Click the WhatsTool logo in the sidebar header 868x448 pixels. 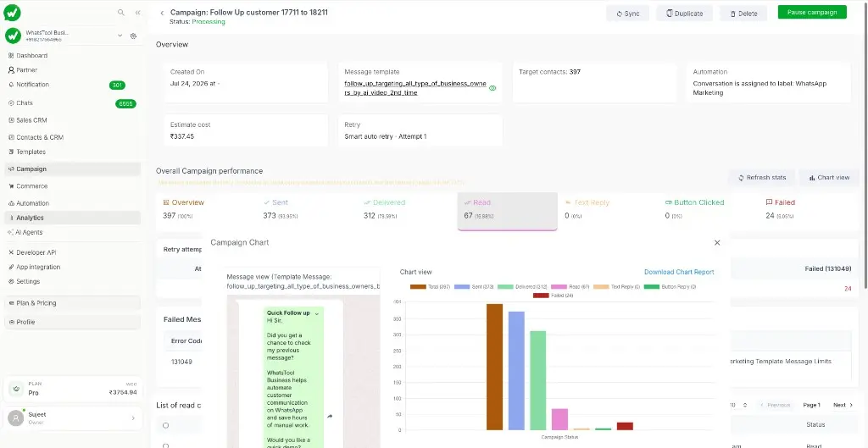[x=12, y=12]
